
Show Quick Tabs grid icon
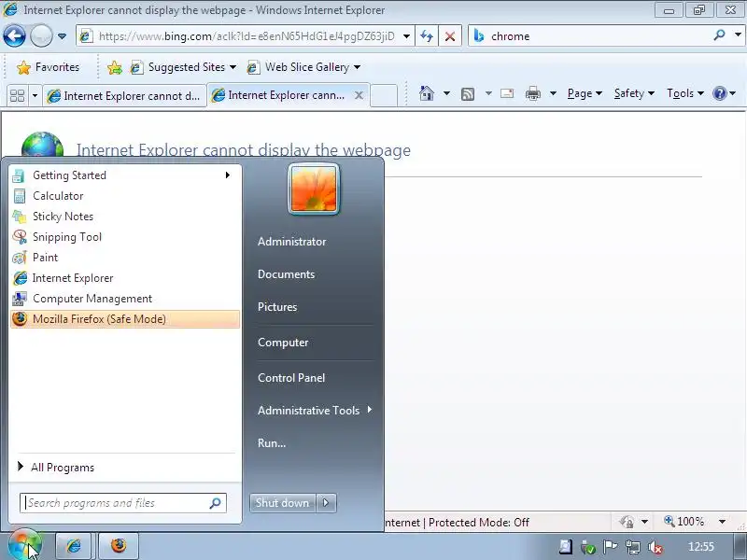17,96
